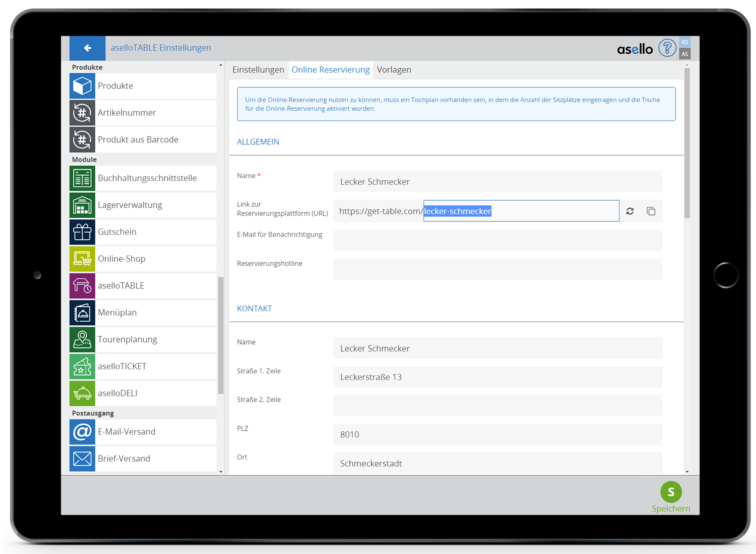Click the back arrow button
This screenshot has height=554, width=756.
click(x=87, y=48)
